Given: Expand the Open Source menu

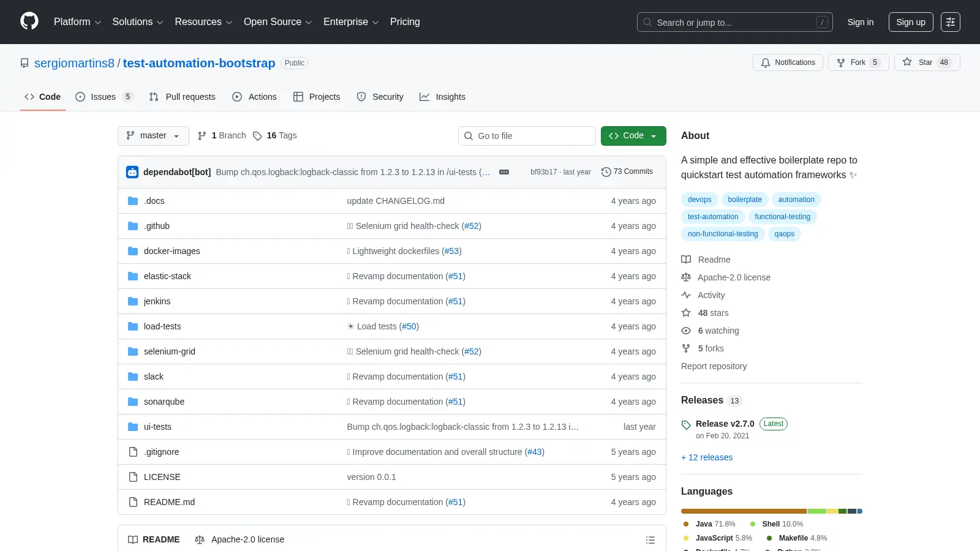Looking at the screenshot, I should [x=278, y=22].
